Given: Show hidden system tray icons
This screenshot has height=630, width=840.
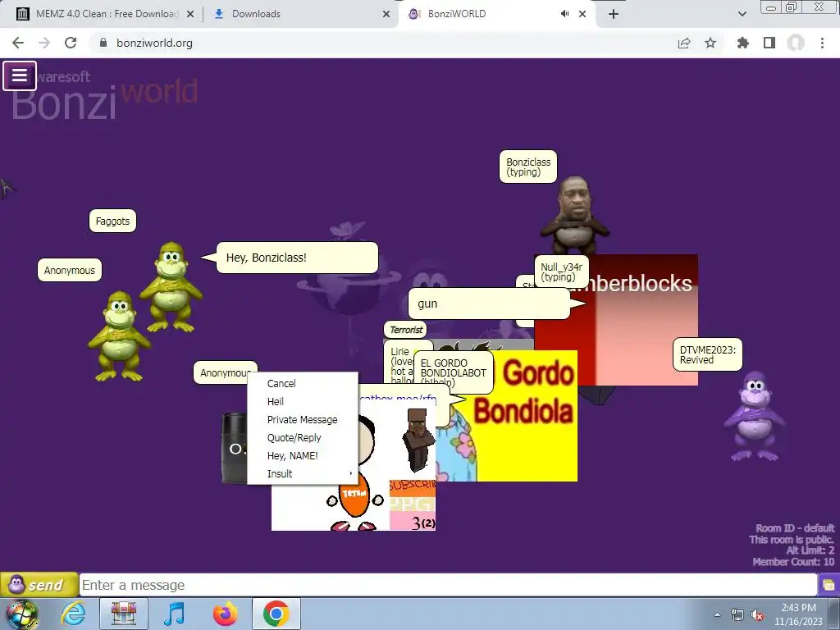Looking at the screenshot, I should 717,614.
